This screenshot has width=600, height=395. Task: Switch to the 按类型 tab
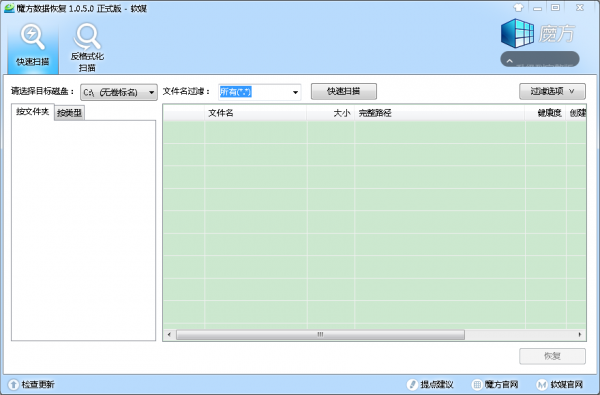(69, 113)
